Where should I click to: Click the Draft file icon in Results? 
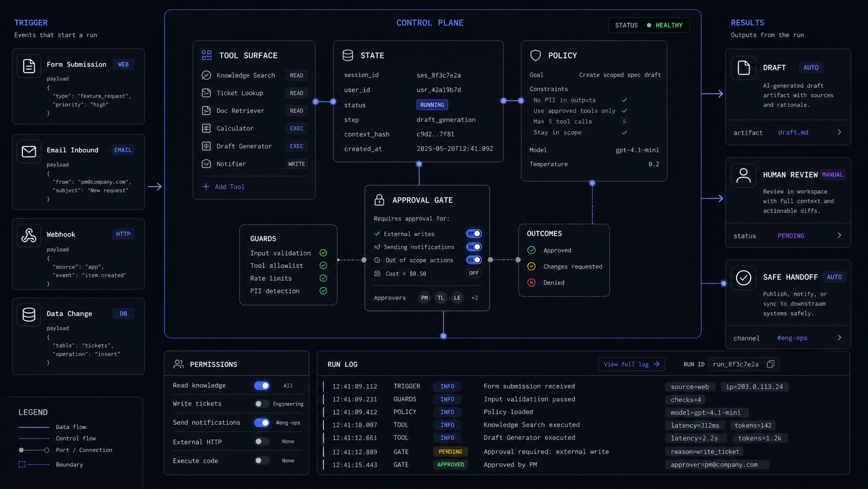[x=743, y=68]
